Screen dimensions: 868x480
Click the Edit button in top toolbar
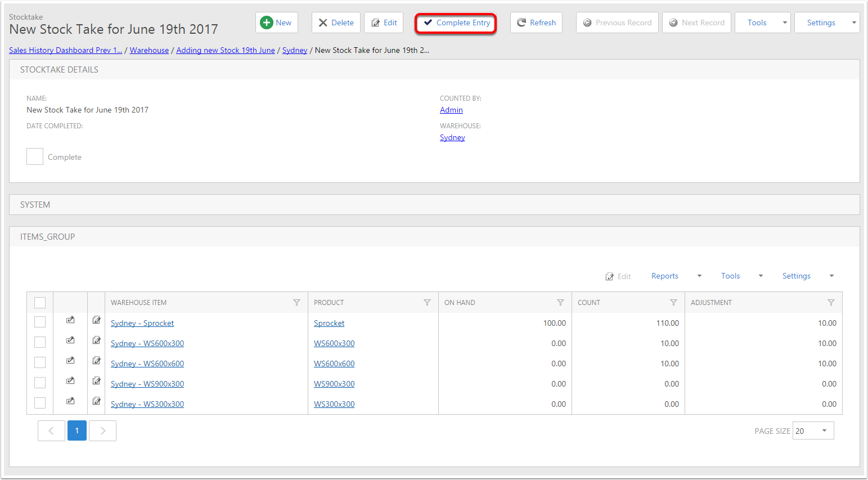(384, 23)
